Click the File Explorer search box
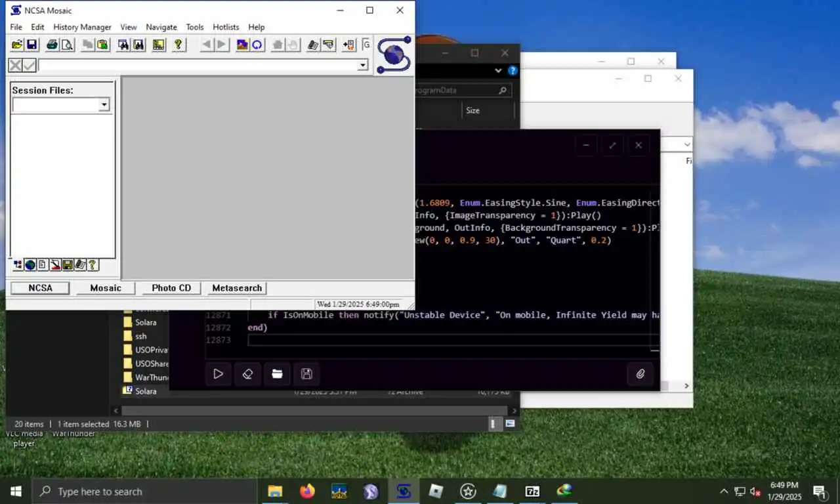The height and width of the screenshot is (504, 840). tap(462, 90)
